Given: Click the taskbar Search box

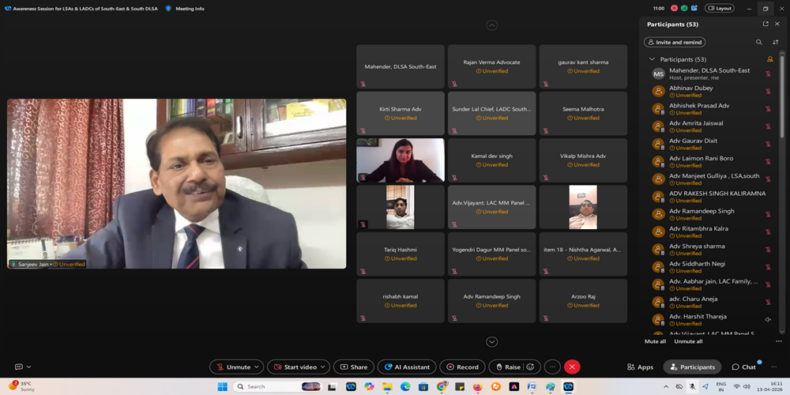Looking at the screenshot, I should click(278, 386).
